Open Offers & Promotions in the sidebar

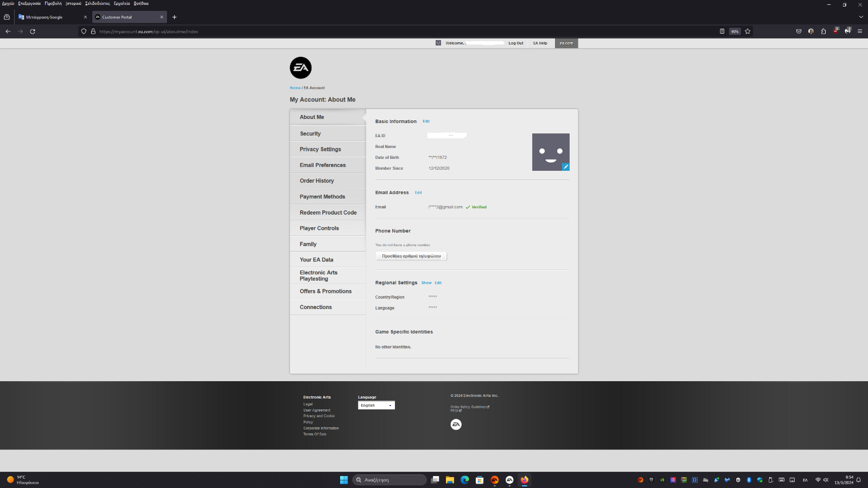click(x=328, y=291)
